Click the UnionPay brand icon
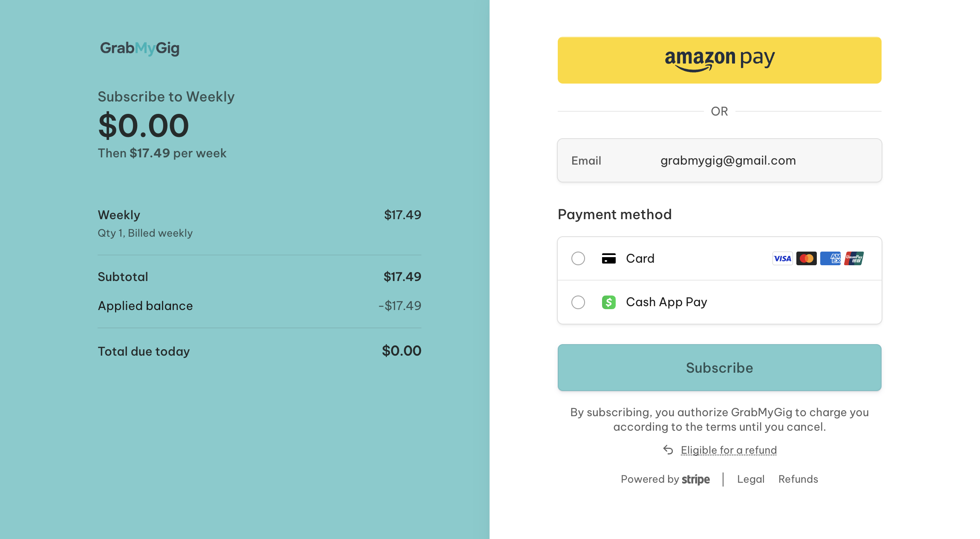 tap(854, 258)
